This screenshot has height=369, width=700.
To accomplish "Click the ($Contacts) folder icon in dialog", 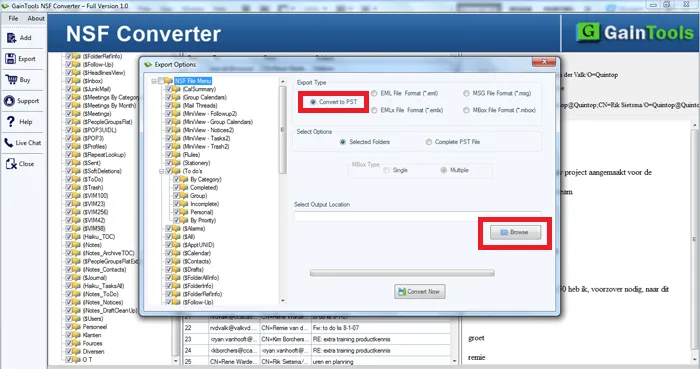I will pos(177,261).
